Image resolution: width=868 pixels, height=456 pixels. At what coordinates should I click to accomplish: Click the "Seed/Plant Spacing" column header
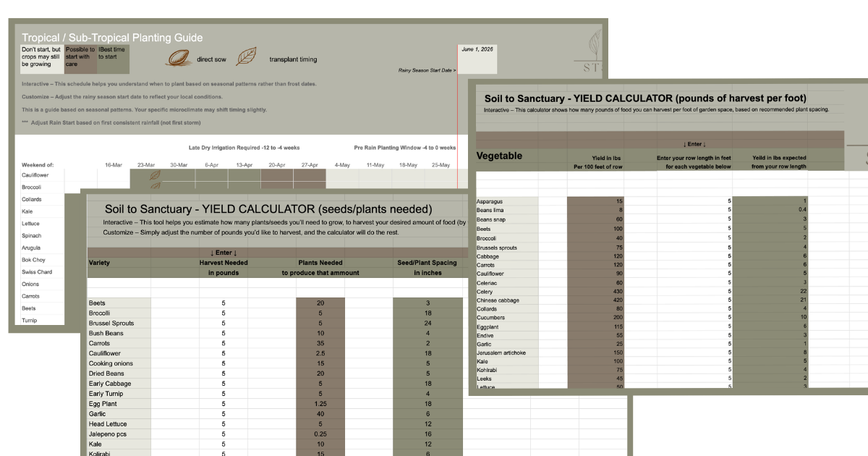(x=428, y=263)
